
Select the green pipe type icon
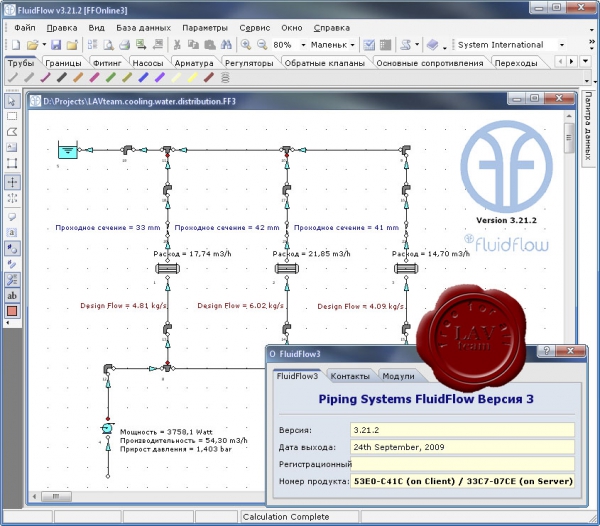[x=111, y=78]
